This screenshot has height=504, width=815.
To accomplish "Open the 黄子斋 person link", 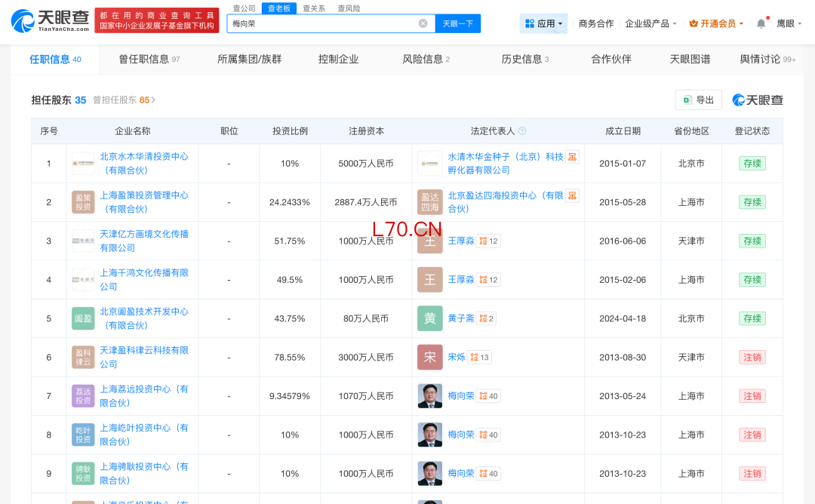I will pyautogui.click(x=461, y=318).
